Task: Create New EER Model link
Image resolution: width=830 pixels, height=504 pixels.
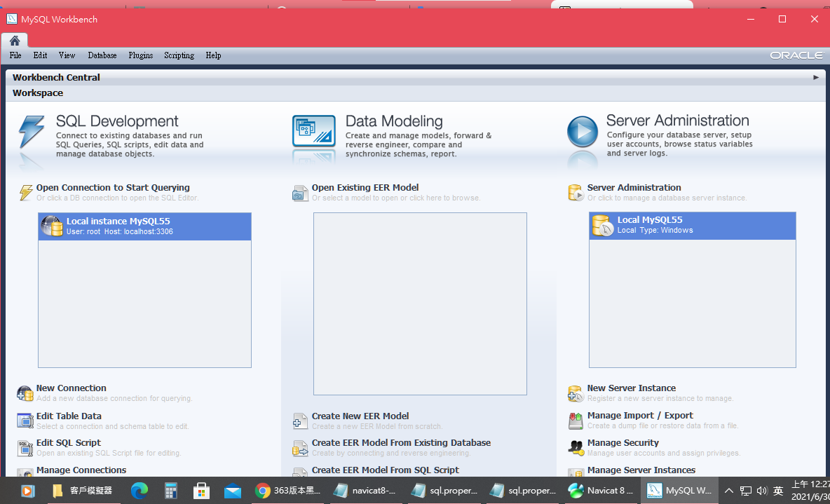Action: 360,416
